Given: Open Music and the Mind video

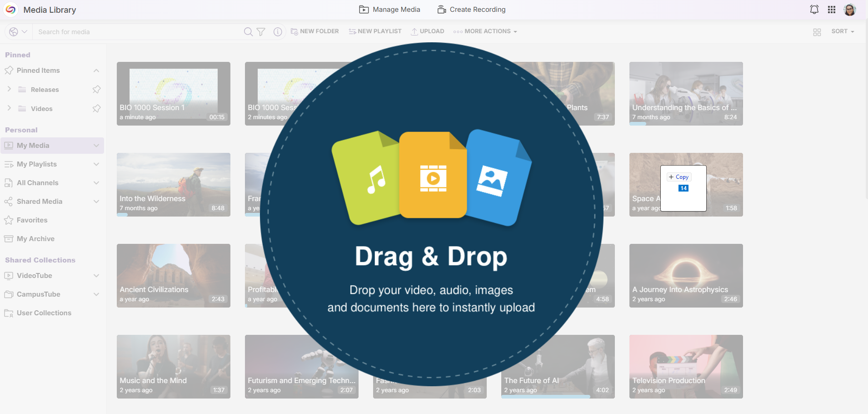Looking at the screenshot, I should [174, 367].
